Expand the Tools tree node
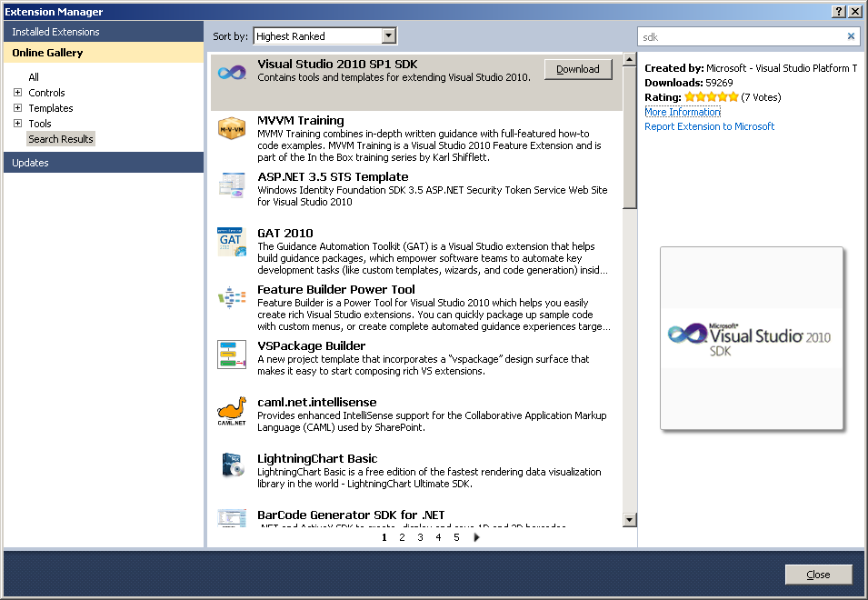Viewport: 868px width, 600px height. point(17,124)
